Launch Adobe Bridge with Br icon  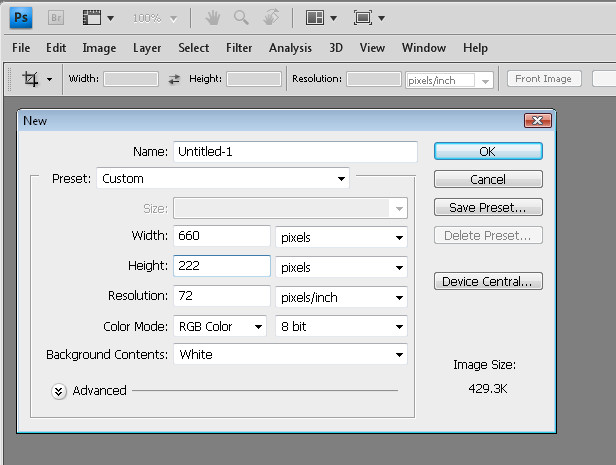tap(56, 18)
